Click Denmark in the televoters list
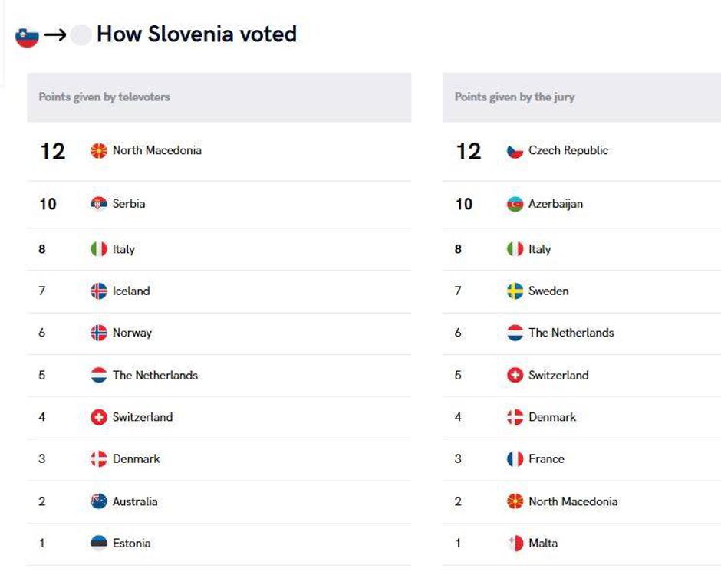Image resolution: width=721 pixels, height=588 pixels. [x=137, y=459]
